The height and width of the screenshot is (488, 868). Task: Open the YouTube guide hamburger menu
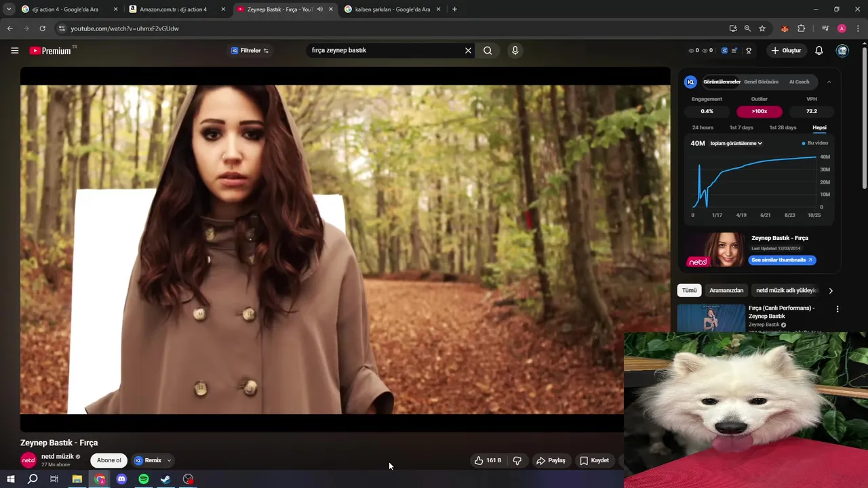[x=14, y=50]
